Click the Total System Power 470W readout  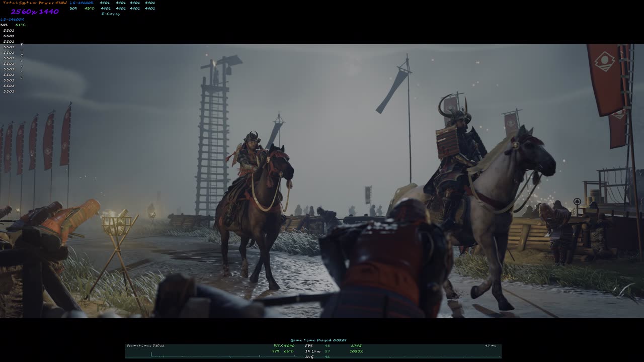coord(34,3)
